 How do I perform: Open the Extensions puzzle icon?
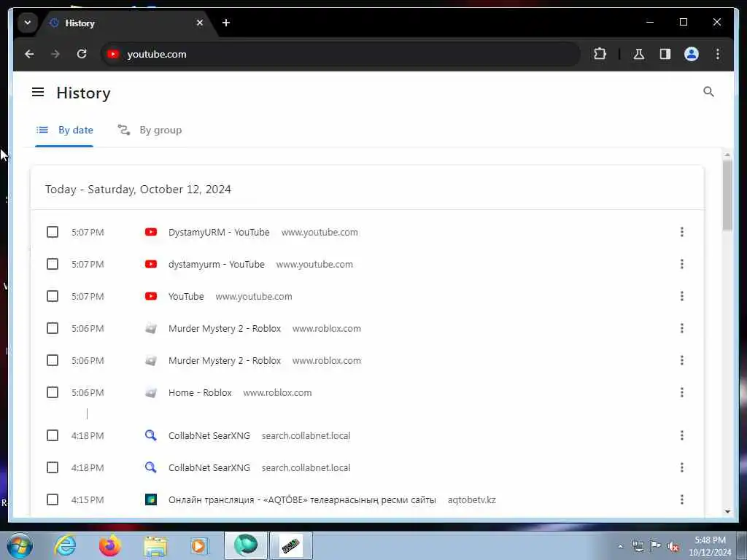(600, 54)
